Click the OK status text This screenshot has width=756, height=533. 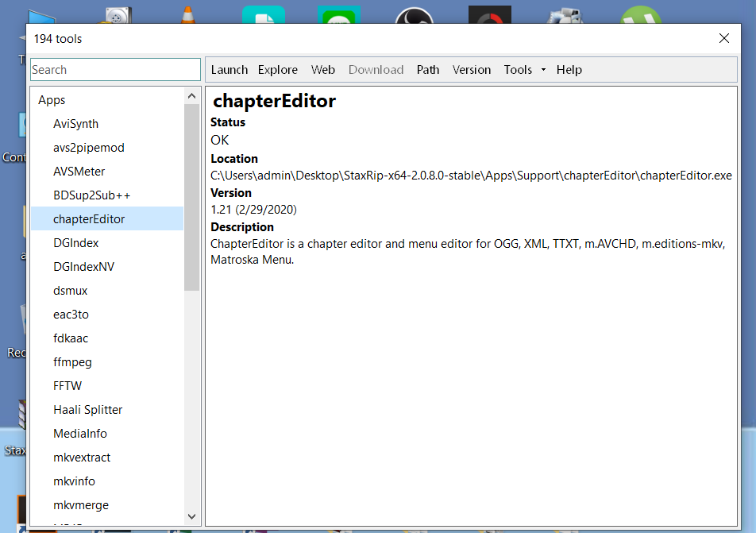click(219, 140)
